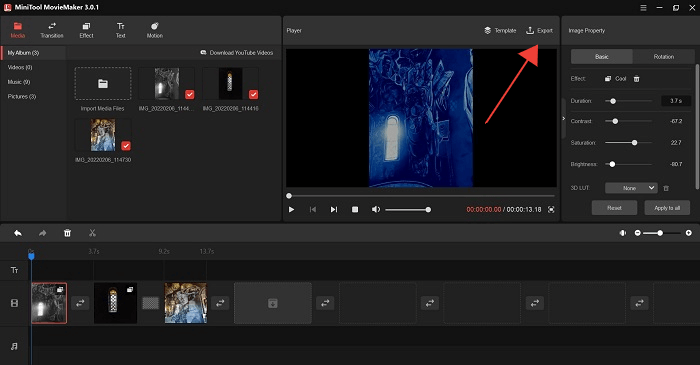
Task: Select the first grayscale clip on timeline
Action: pos(49,303)
